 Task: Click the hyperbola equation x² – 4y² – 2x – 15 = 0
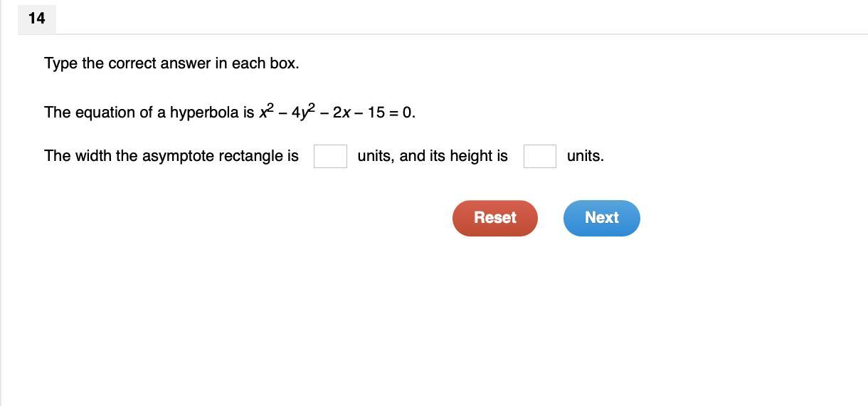pos(337,113)
